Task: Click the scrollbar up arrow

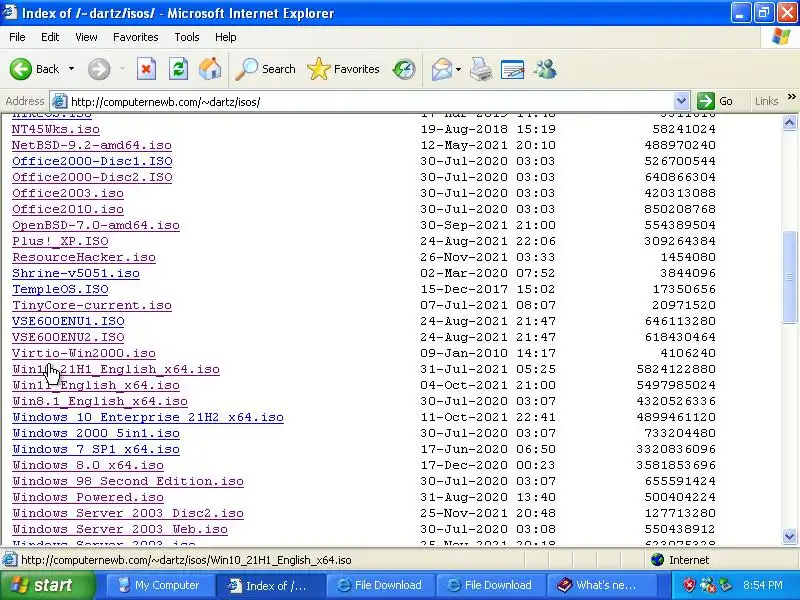Action: coord(789,122)
